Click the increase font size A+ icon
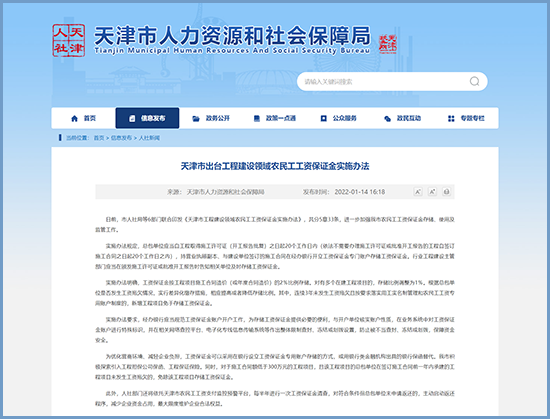Screen dimensions: 550x419 [432, 192]
